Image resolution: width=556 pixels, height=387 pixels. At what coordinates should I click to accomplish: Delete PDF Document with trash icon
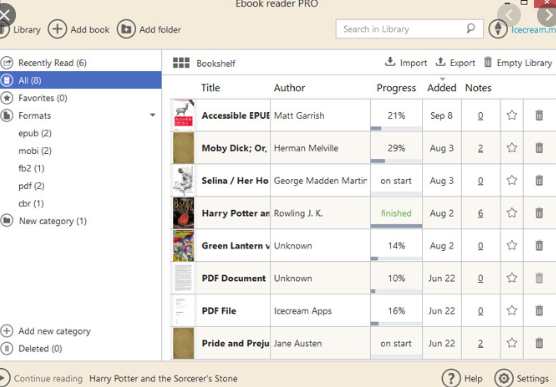pyautogui.click(x=539, y=278)
